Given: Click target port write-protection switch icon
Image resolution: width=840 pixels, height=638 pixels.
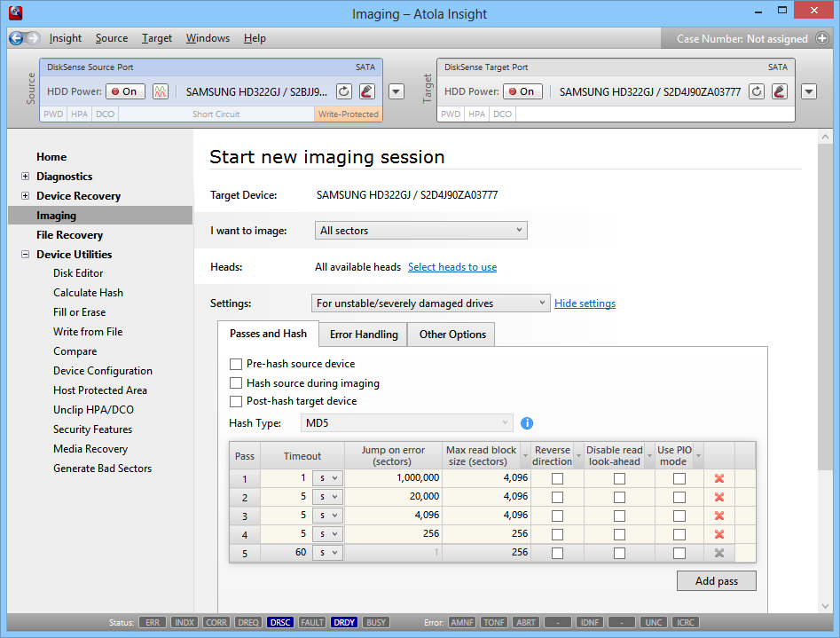Looking at the screenshot, I should [780, 91].
